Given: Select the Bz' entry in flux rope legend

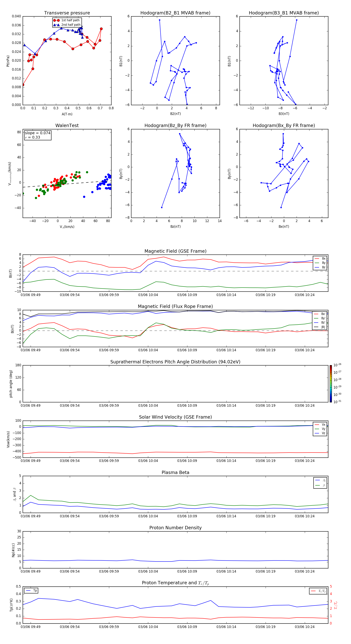Looking at the screenshot, I should click(320, 323).
